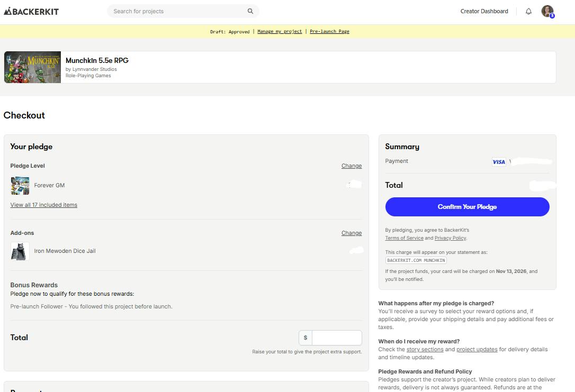
Task: Click the BackerKit logo
Action: (x=31, y=11)
